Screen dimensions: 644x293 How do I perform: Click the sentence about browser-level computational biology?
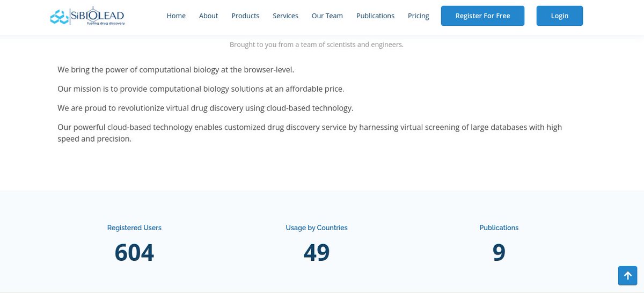point(176,70)
